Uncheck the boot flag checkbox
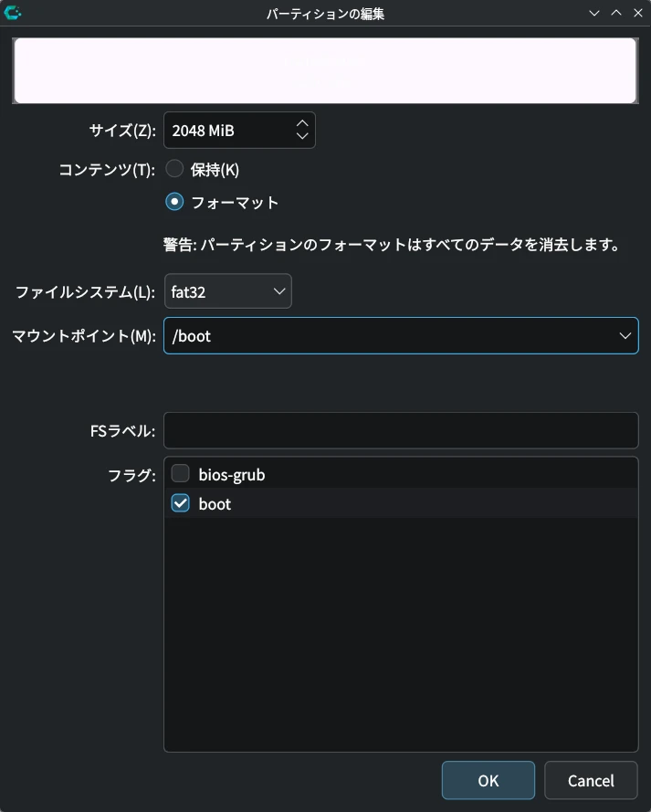The image size is (651, 812). pos(181,503)
